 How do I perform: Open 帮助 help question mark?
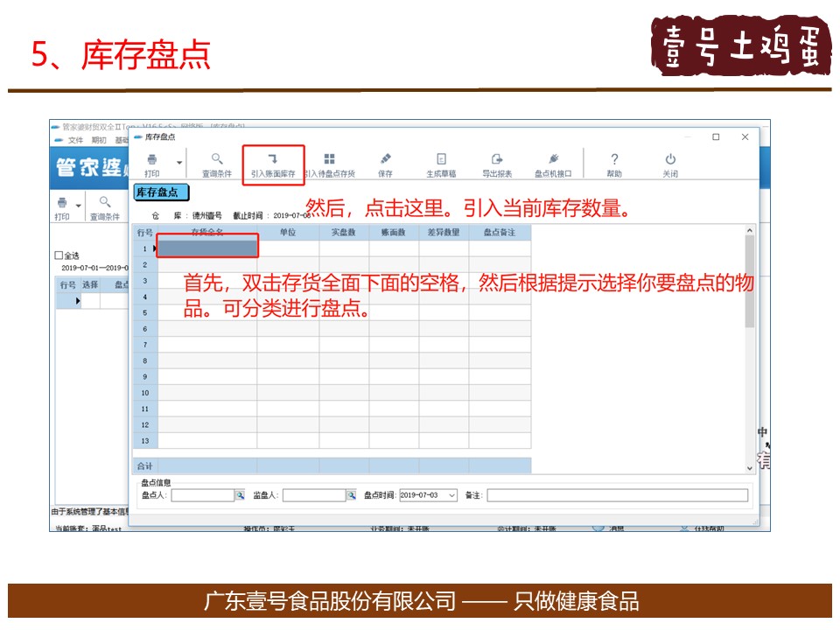pos(614,160)
